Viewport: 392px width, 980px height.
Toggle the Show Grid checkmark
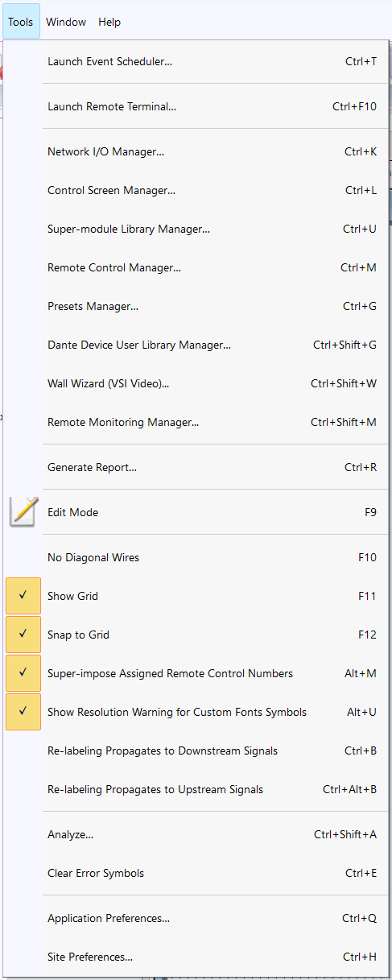click(23, 596)
